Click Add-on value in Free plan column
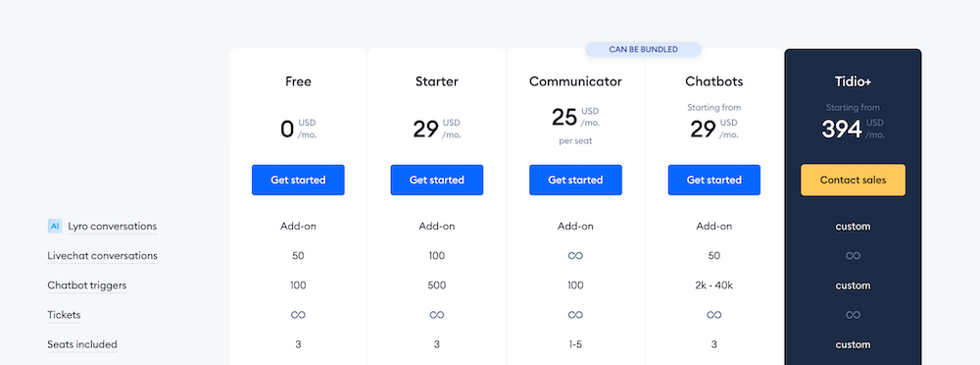 (x=298, y=226)
